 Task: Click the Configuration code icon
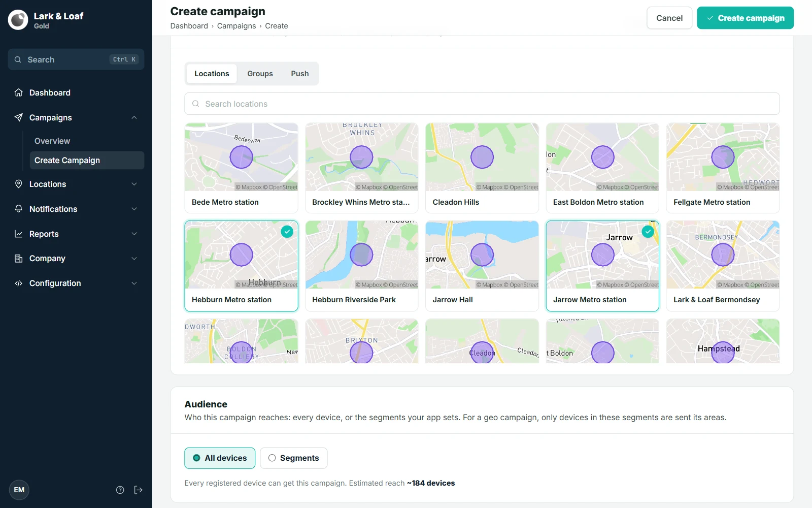(x=19, y=283)
